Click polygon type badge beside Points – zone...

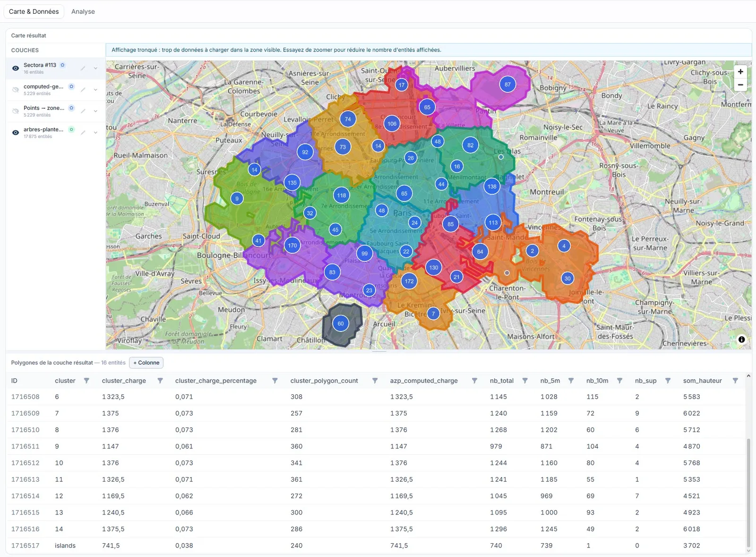pos(71,108)
